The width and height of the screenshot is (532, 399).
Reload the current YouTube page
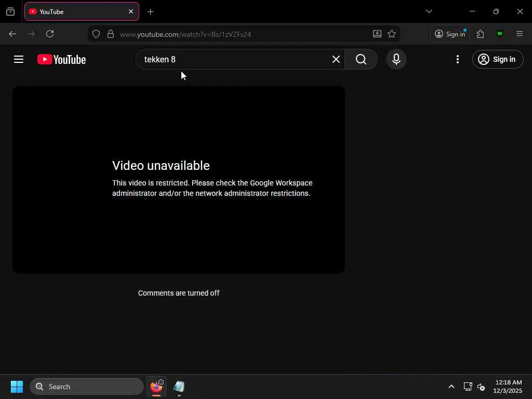(x=50, y=34)
